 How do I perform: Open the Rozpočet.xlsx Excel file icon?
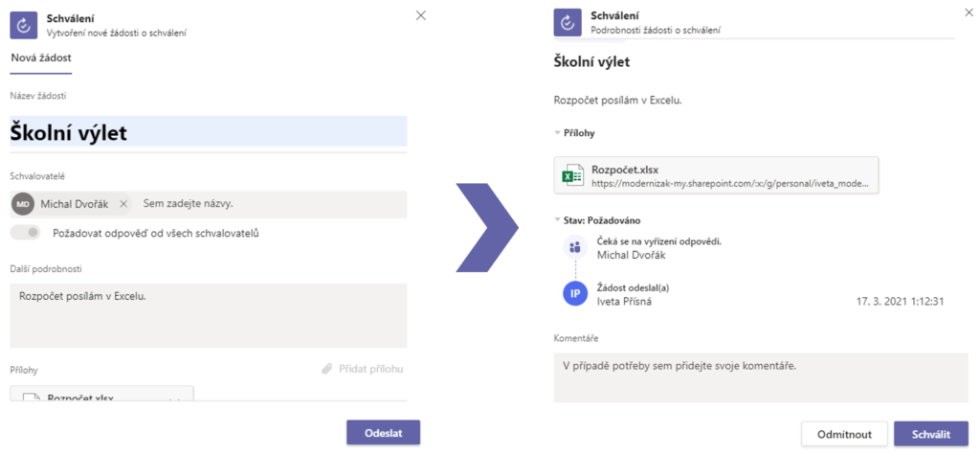point(572,174)
